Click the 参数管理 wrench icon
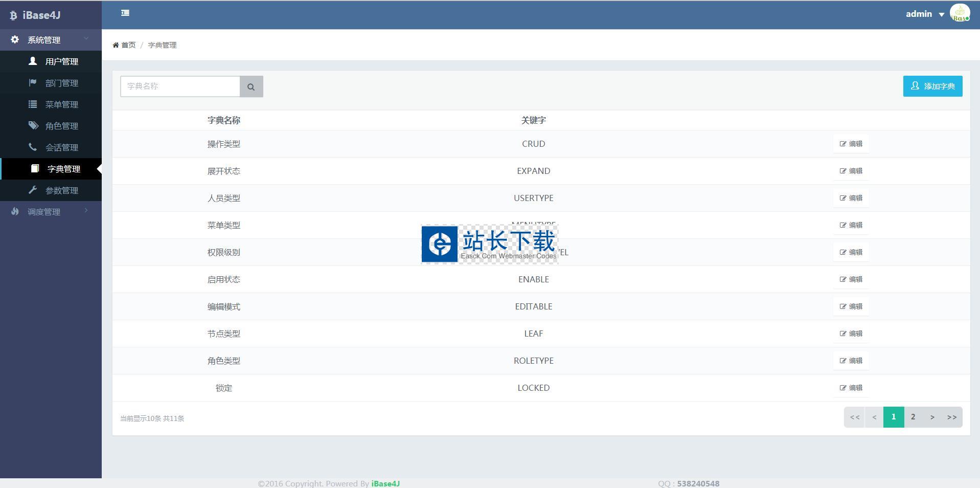The width and height of the screenshot is (980, 488). 33,190
